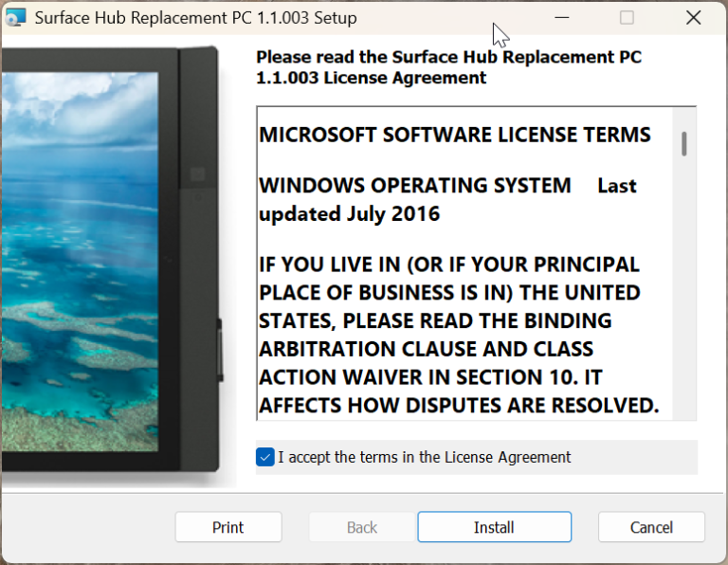The width and height of the screenshot is (728, 565).
Task: Click 'ACTION WAIVER IN SECTION 10. IT' line
Action: pyautogui.click(x=430, y=377)
